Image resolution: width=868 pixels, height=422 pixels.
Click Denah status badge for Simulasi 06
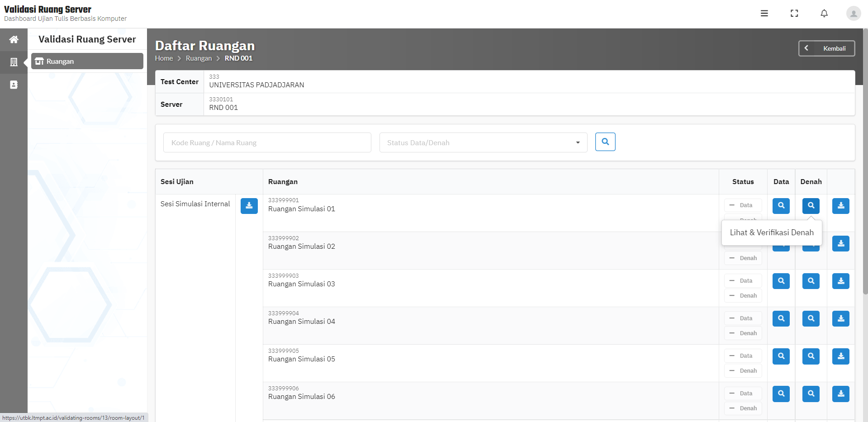pyautogui.click(x=743, y=408)
